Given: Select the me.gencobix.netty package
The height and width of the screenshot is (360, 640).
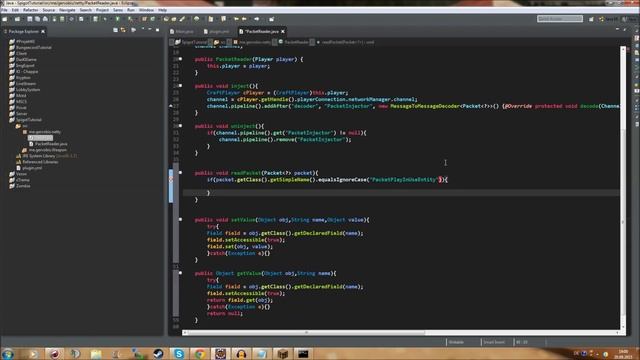Looking at the screenshot, I should tap(44, 132).
